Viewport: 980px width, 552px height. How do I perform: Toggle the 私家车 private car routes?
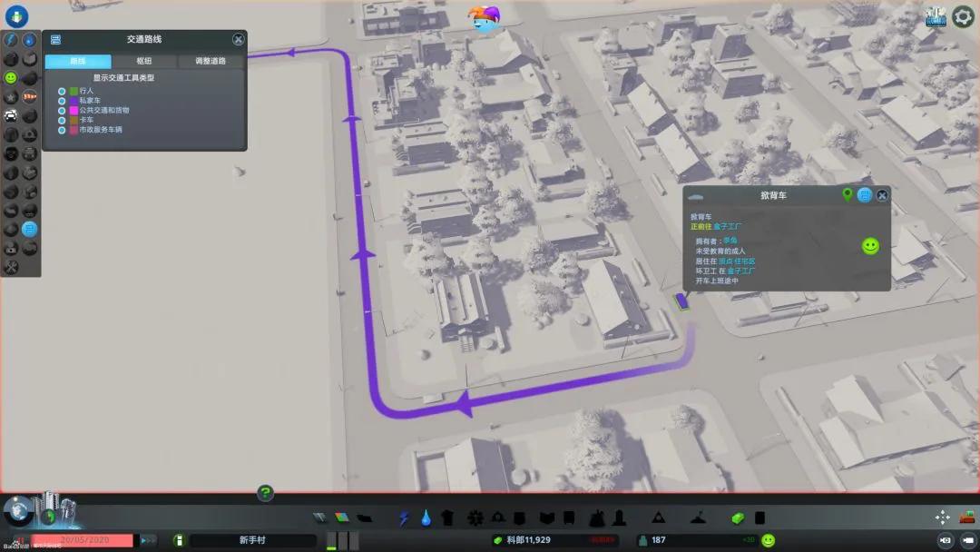pos(62,101)
